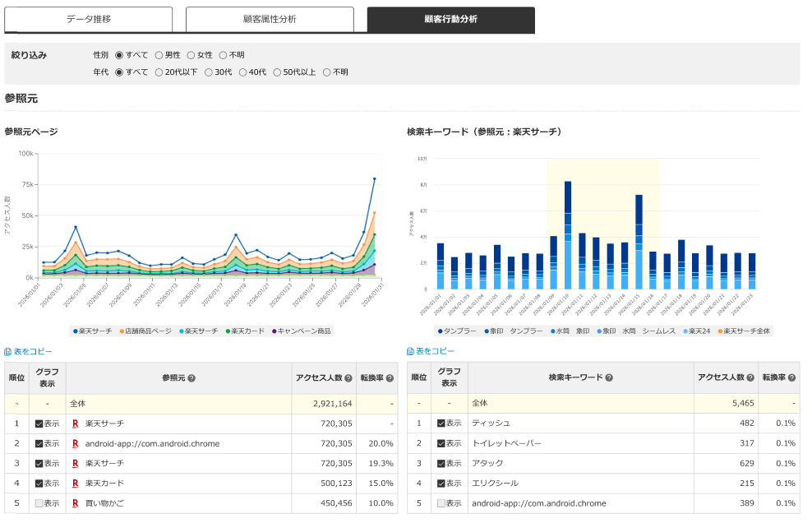Filter age group by 20代以下
812x523 pixels.
pos(159,72)
